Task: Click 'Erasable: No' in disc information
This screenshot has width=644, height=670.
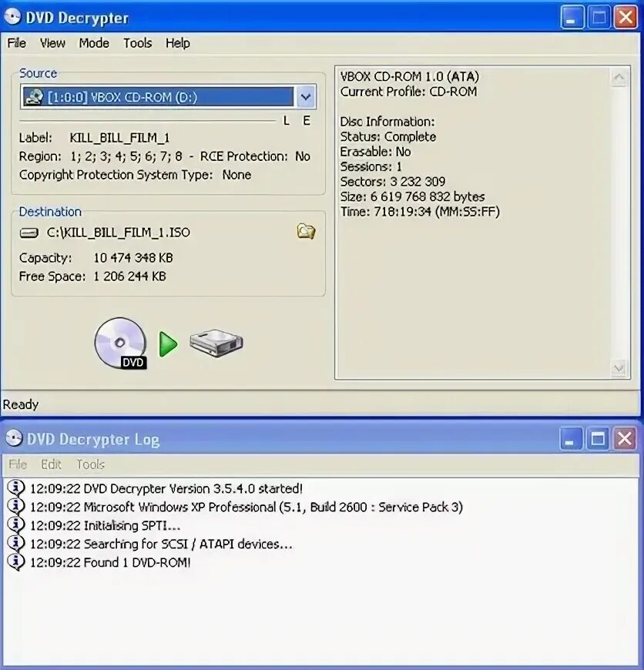Action: (376, 152)
